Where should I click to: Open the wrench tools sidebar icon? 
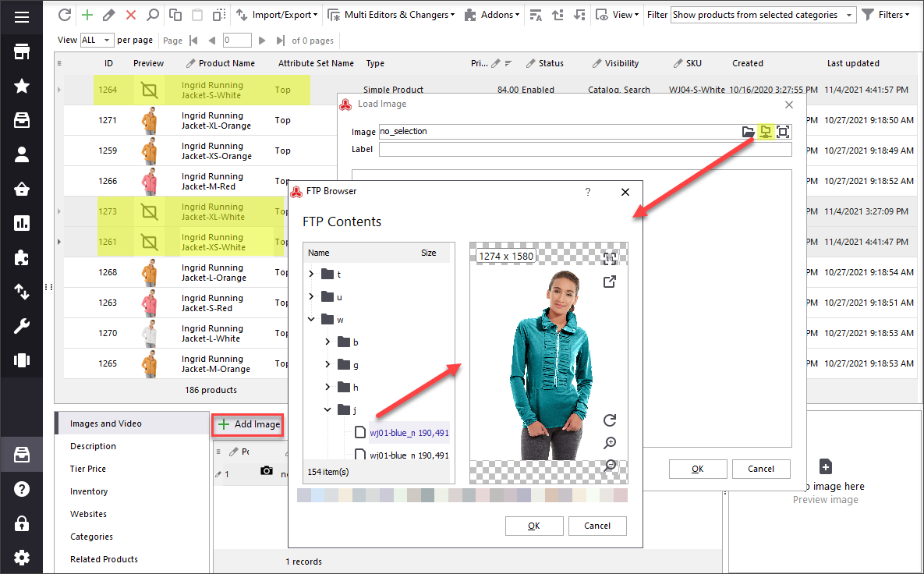pyautogui.click(x=22, y=326)
